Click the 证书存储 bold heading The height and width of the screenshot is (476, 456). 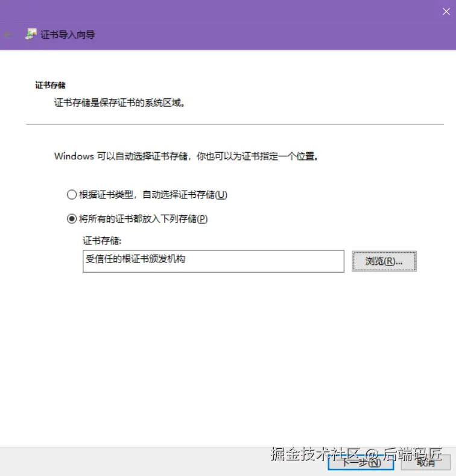[x=51, y=85]
